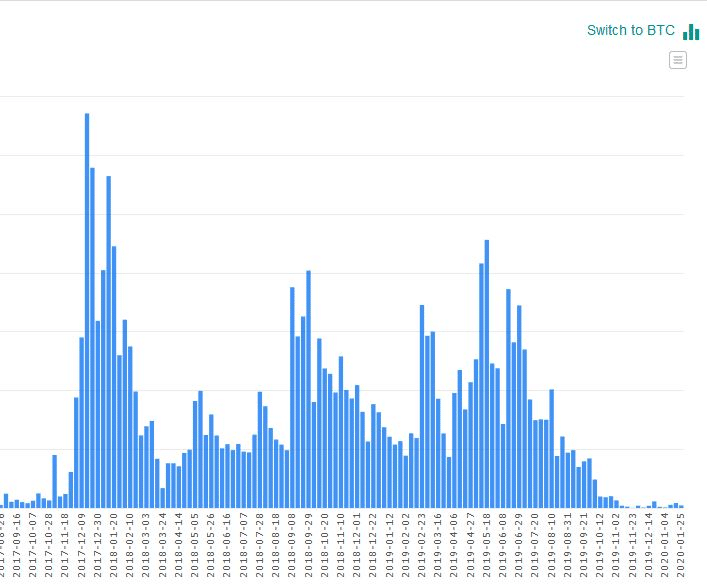707x584 pixels.
Task: Click the 2019-12-14 x-axis date label
Action: (x=649, y=545)
